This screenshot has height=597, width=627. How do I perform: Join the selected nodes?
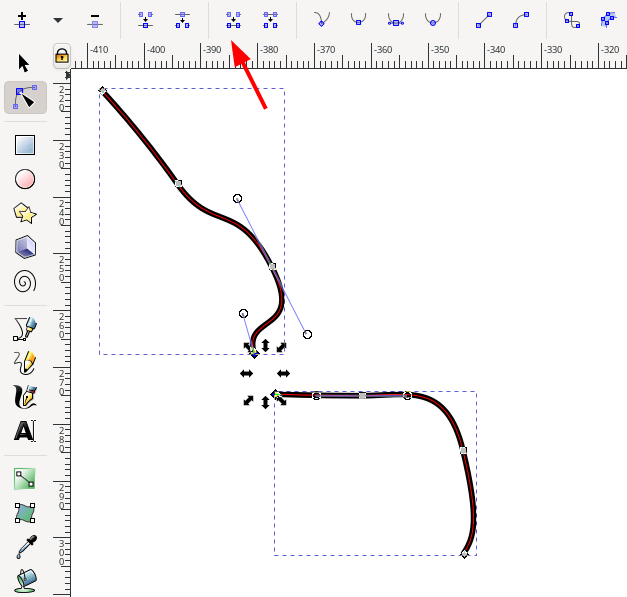pos(145,19)
